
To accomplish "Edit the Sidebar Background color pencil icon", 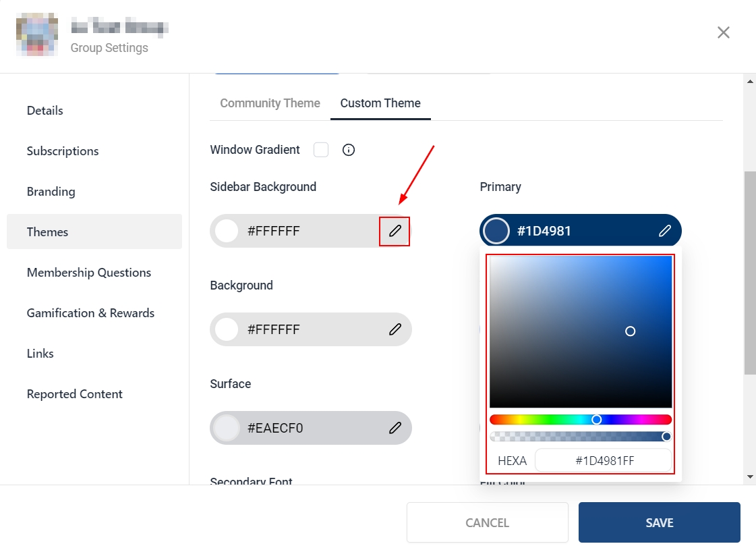I will [395, 231].
